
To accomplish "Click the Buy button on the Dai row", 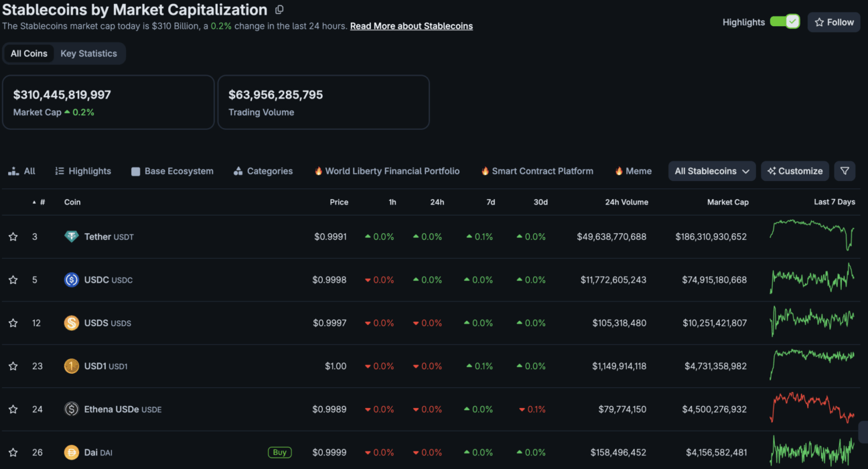I will (280, 452).
